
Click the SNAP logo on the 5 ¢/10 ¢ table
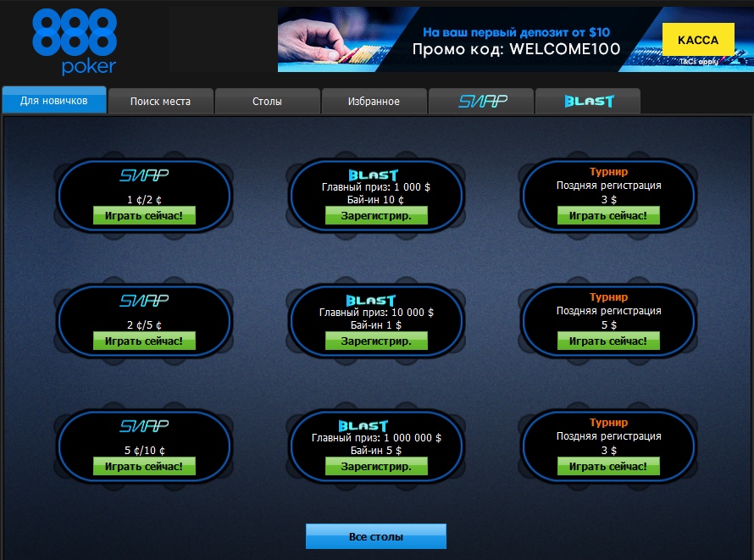tap(144, 426)
